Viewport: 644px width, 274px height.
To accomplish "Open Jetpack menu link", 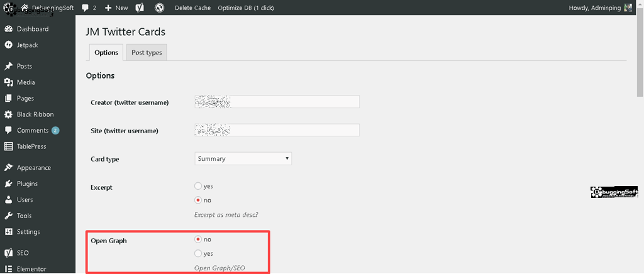I will pyautogui.click(x=28, y=45).
